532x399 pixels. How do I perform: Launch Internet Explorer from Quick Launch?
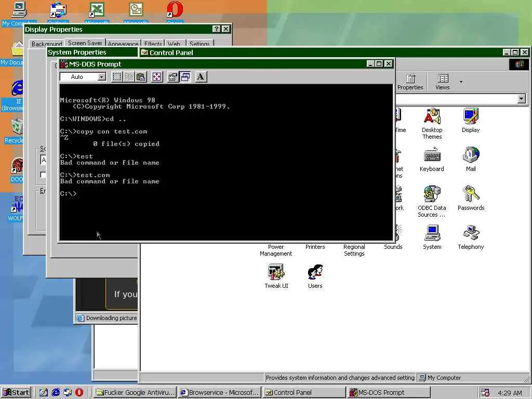click(x=56, y=393)
